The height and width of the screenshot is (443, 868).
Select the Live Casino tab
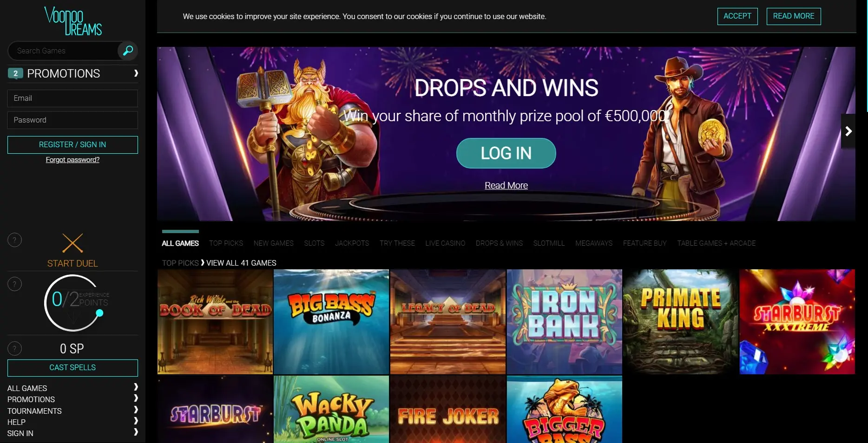[x=445, y=243]
